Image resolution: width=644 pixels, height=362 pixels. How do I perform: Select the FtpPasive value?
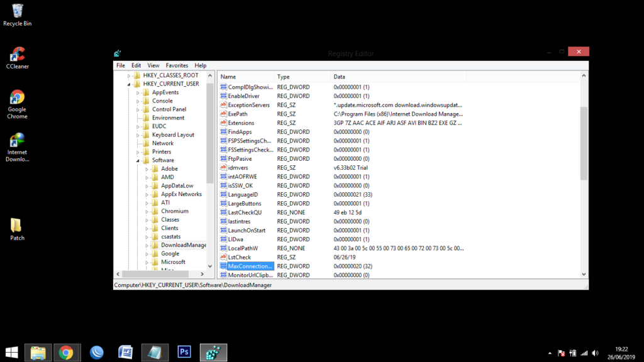tap(240, 158)
